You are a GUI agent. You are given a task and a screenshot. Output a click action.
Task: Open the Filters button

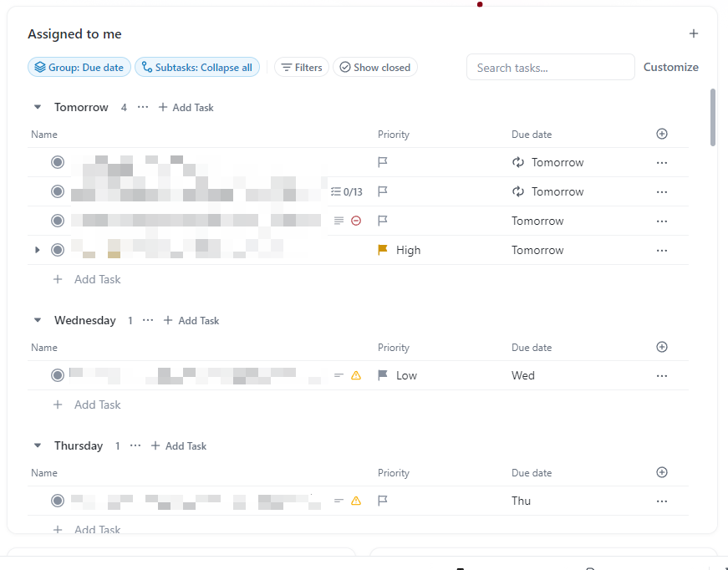pos(302,68)
